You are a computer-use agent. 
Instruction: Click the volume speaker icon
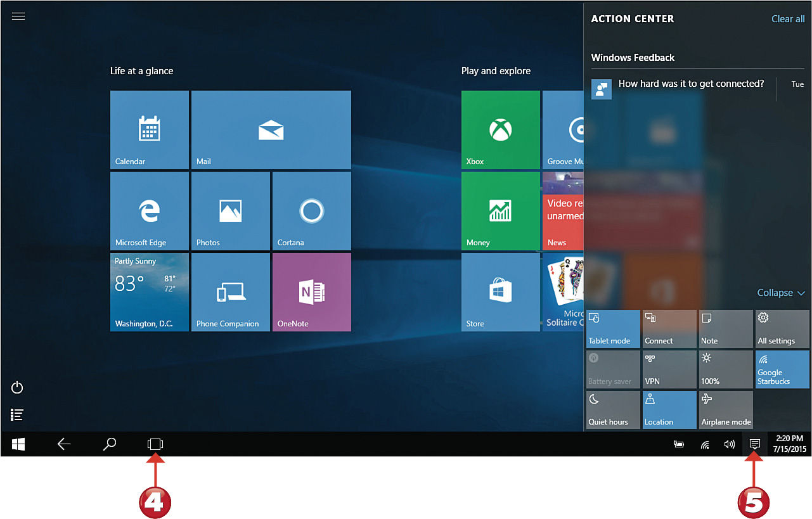pyautogui.click(x=730, y=445)
